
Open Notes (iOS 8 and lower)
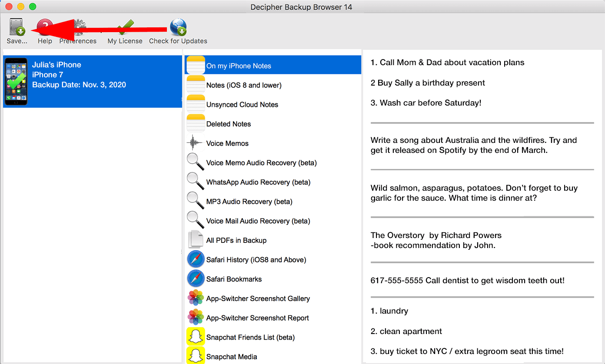pyautogui.click(x=244, y=85)
